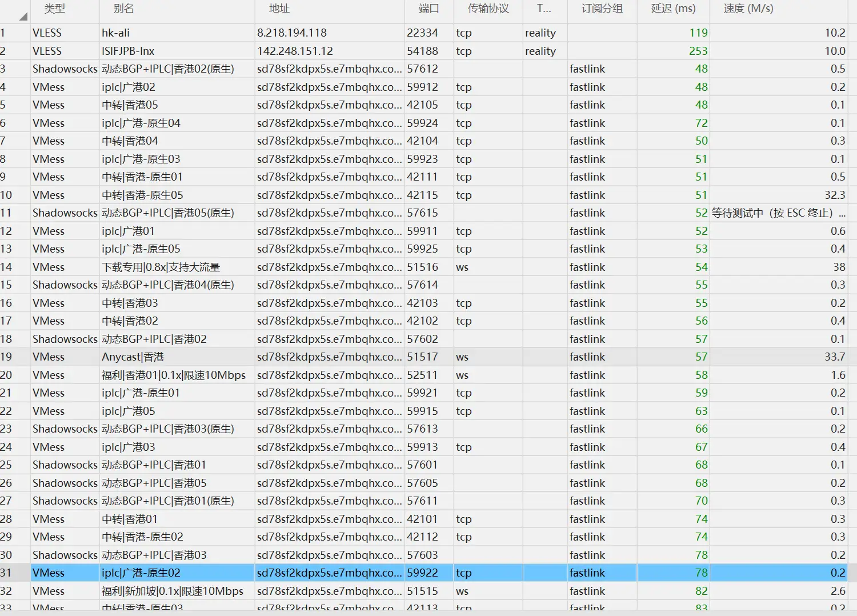Pick the 福利|新加坡 limited-speed server

pos(172,591)
